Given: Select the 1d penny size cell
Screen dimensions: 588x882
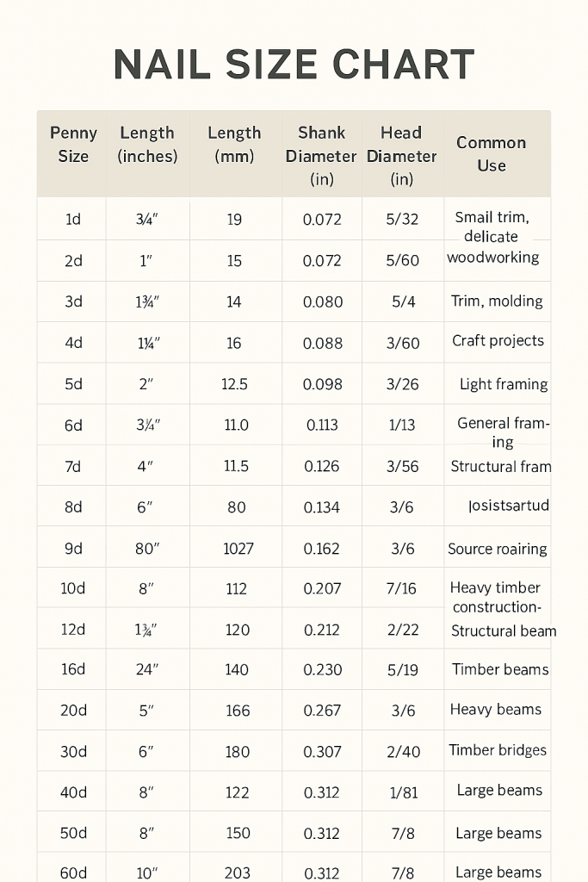Looking at the screenshot, I should 73,219.
